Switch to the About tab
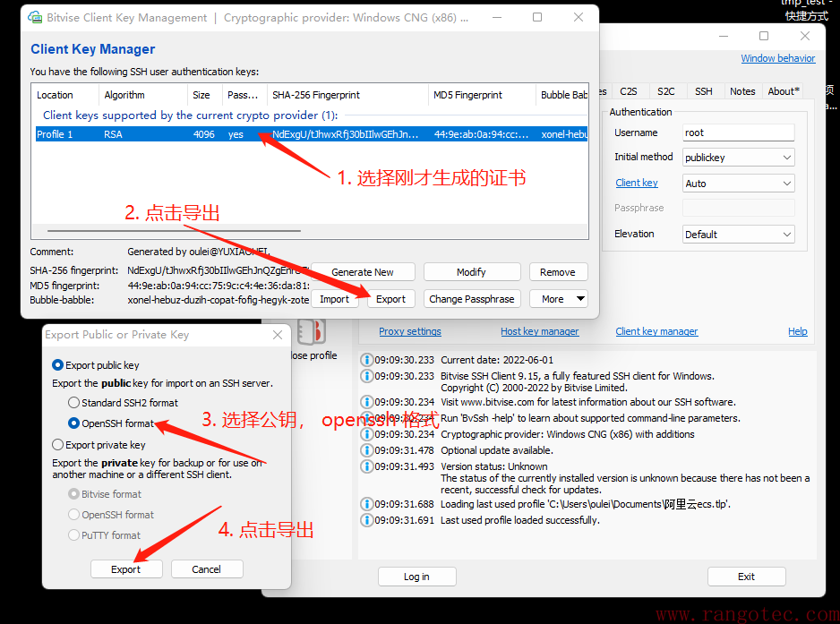 pos(784,91)
